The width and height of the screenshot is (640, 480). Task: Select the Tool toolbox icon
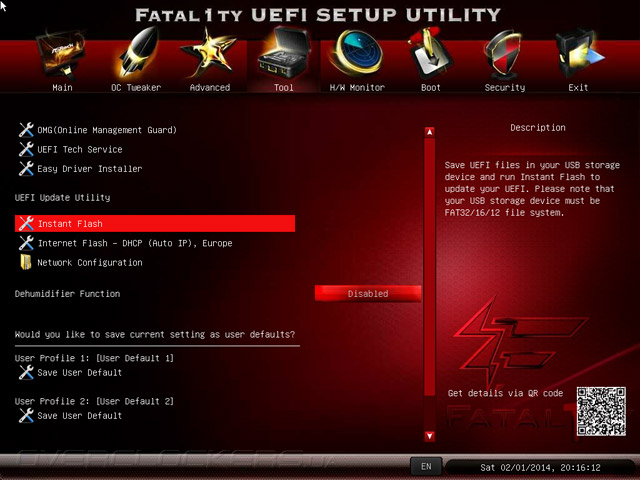283,53
